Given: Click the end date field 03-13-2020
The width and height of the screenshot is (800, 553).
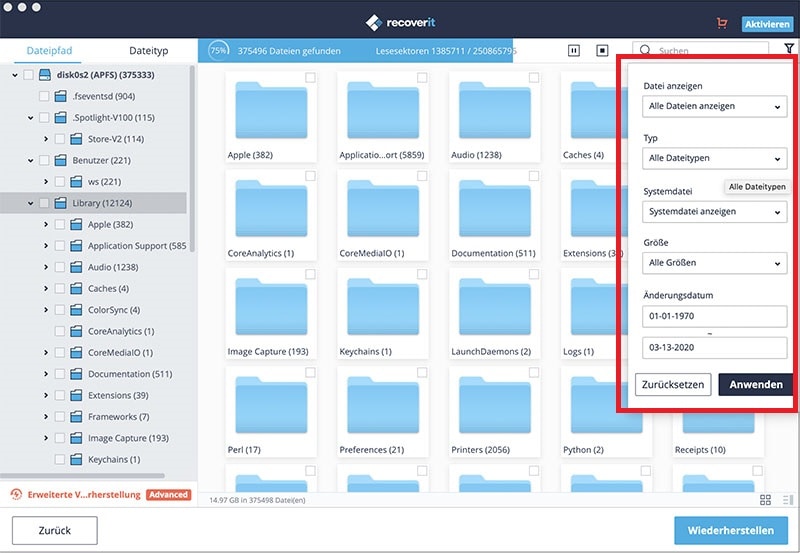Looking at the screenshot, I should [x=714, y=348].
